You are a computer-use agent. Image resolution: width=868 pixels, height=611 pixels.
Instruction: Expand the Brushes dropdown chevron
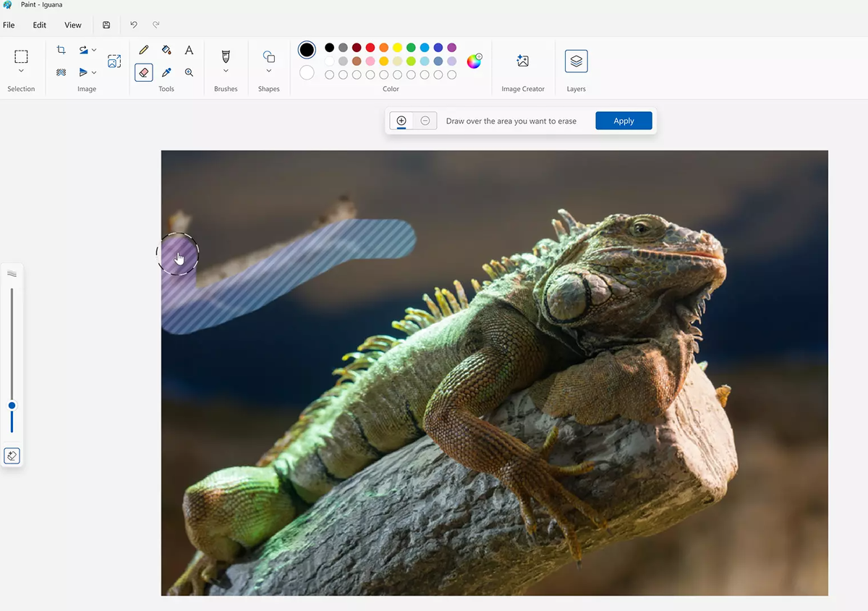226,71
